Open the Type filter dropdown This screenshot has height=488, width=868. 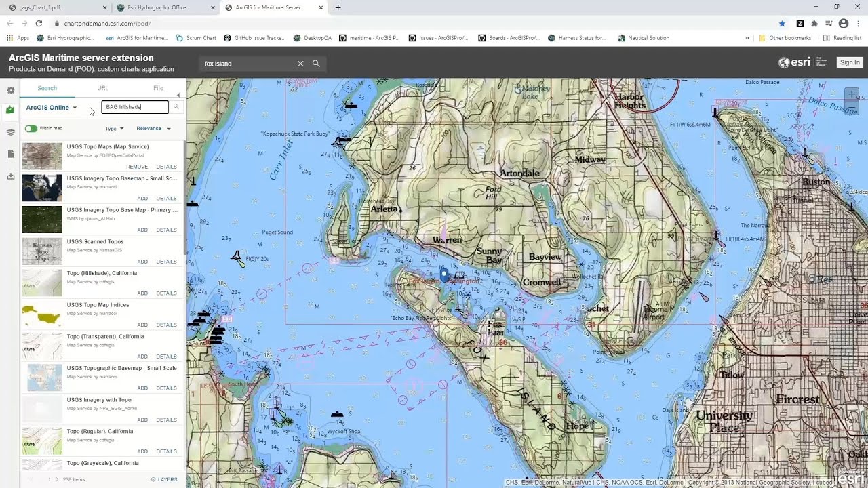[114, 129]
